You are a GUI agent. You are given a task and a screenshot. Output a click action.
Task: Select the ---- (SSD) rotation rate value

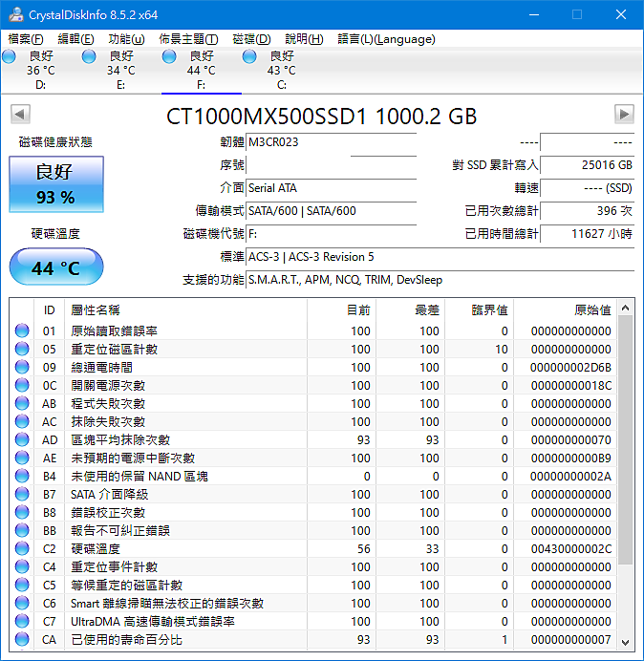click(587, 188)
